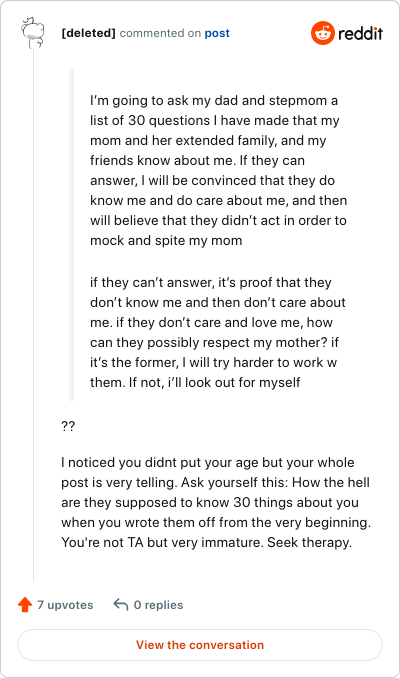Click the quoted paragraph starting "if they can't answer"
The image size is (400, 678).
click(218, 332)
